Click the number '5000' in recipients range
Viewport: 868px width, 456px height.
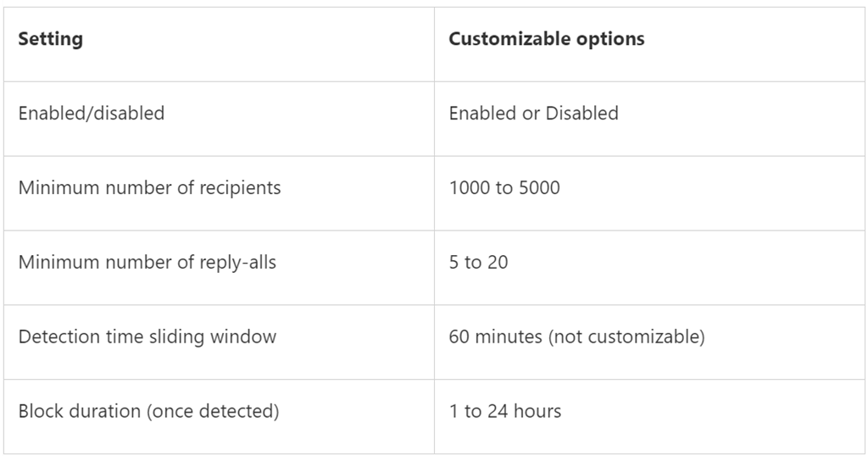538,187
